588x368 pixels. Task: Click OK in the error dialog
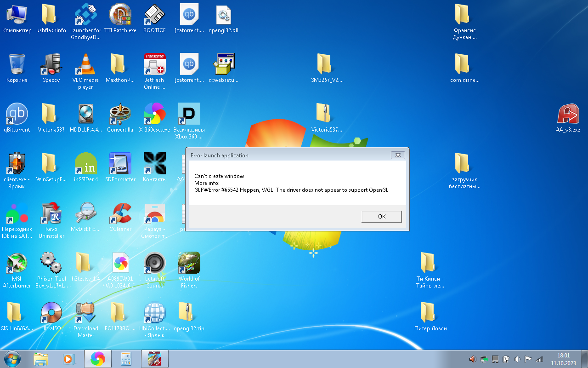point(381,216)
